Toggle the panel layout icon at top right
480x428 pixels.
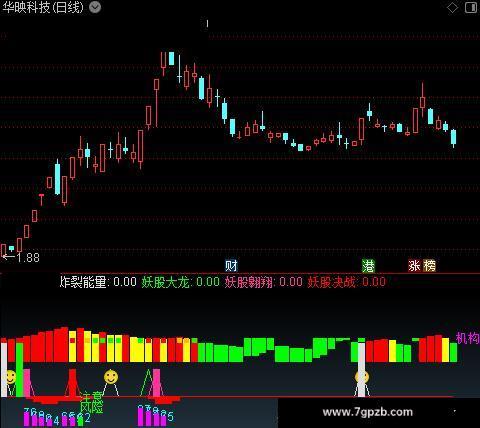pyautogui.click(x=471, y=8)
